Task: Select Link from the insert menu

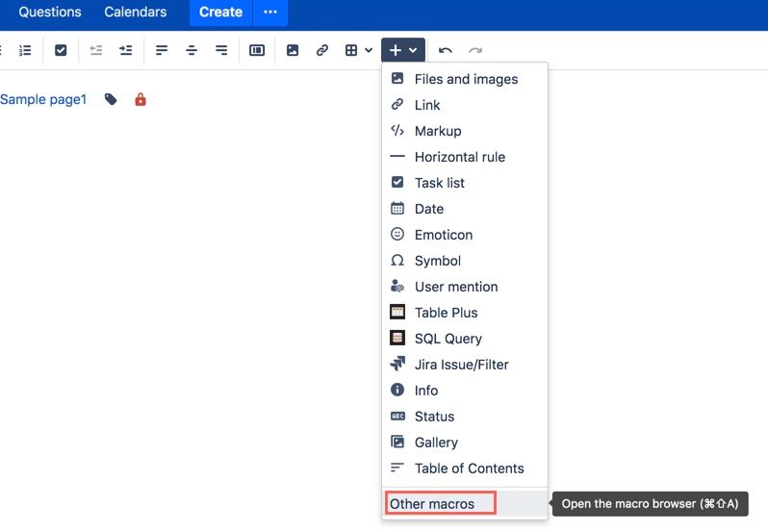Action: pyautogui.click(x=464, y=105)
